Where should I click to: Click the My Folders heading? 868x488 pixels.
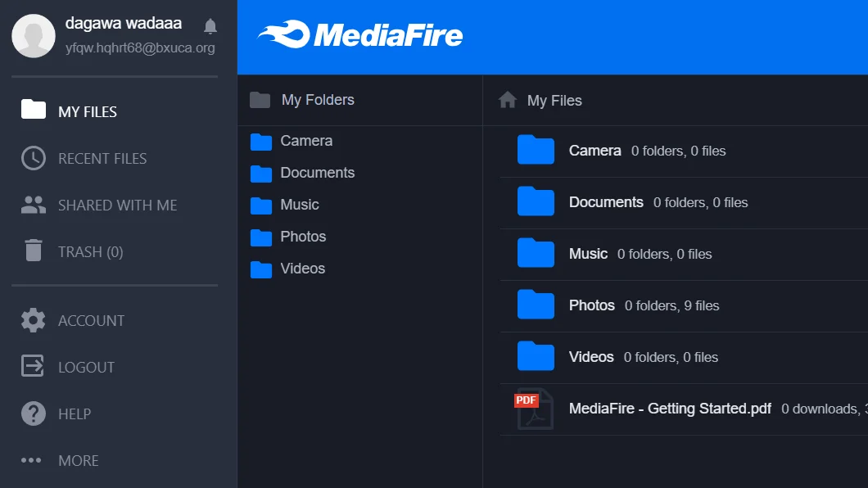point(318,100)
